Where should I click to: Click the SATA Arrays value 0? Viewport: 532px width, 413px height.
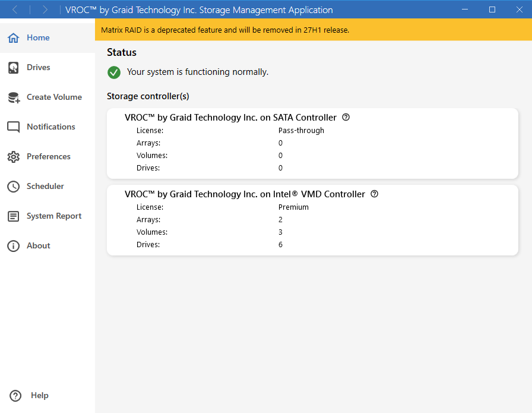click(280, 143)
